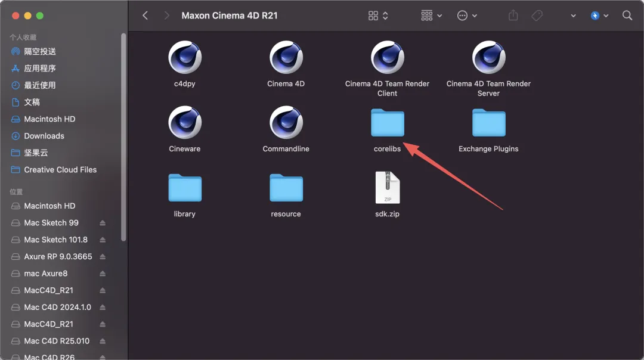Select the corelibs folder icon
The width and height of the screenshot is (644, 360).
coord(388,122)
